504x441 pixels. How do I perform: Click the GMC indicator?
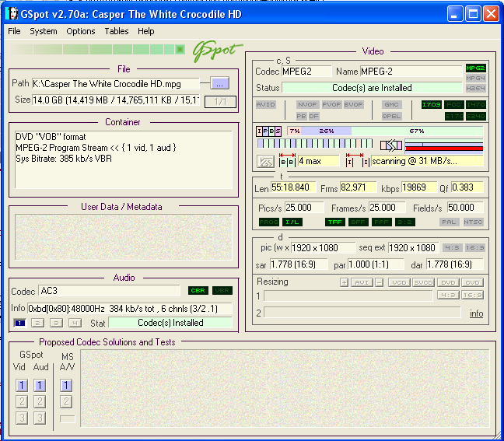point(391,104)
